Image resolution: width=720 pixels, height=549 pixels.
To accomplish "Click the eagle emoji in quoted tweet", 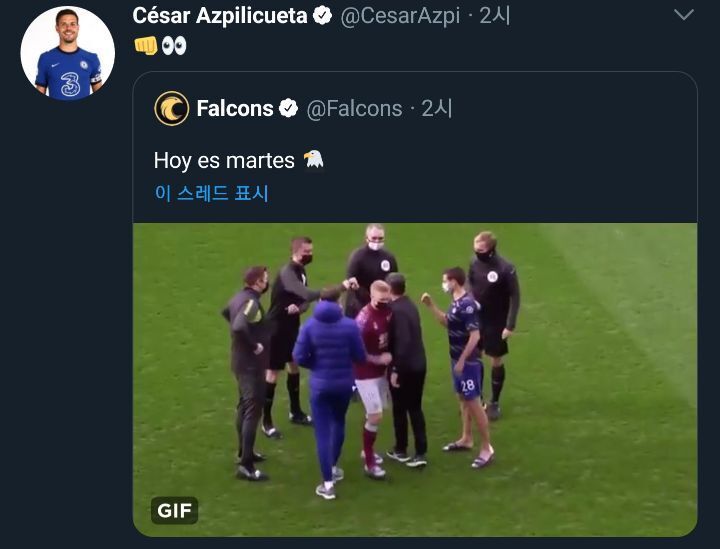I will point(313,160).
